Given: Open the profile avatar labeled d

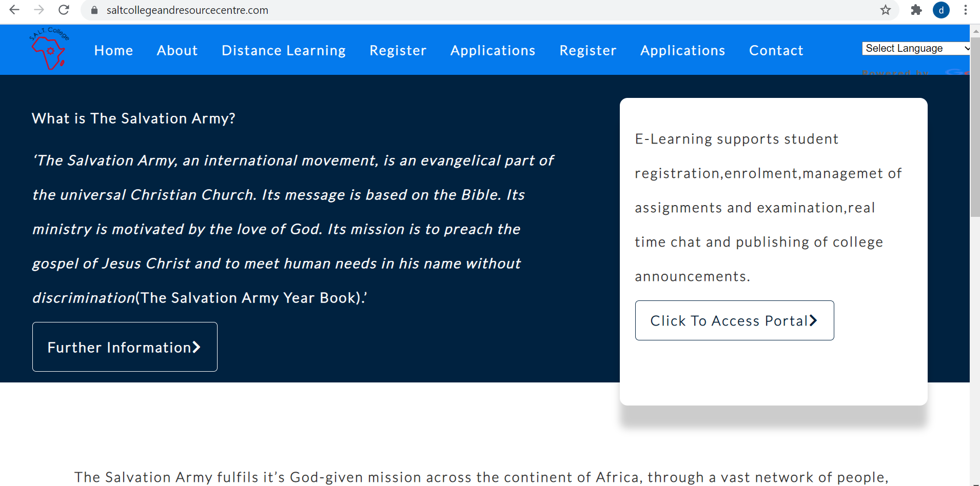Looking at the screenshot, I should pos(941,10).
